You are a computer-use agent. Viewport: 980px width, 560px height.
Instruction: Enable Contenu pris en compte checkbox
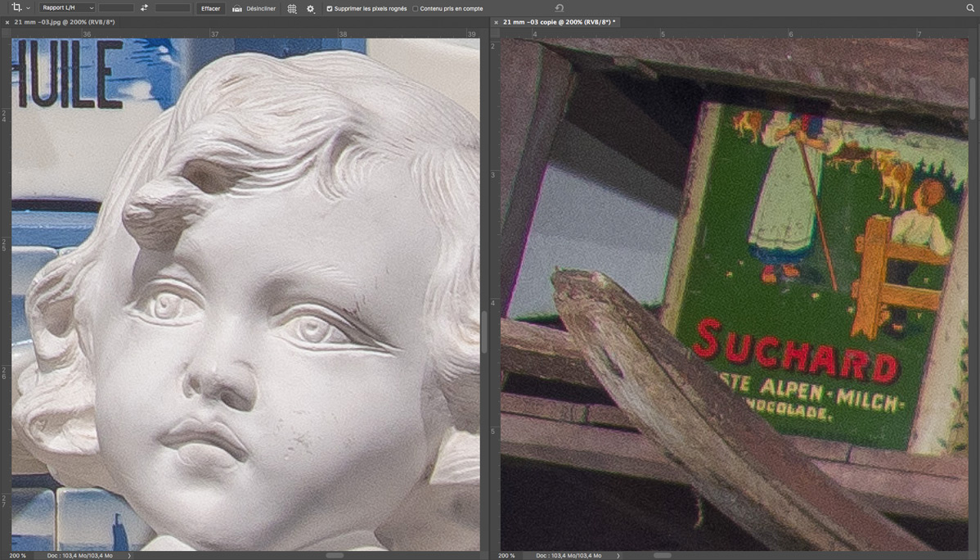(416, 8)
